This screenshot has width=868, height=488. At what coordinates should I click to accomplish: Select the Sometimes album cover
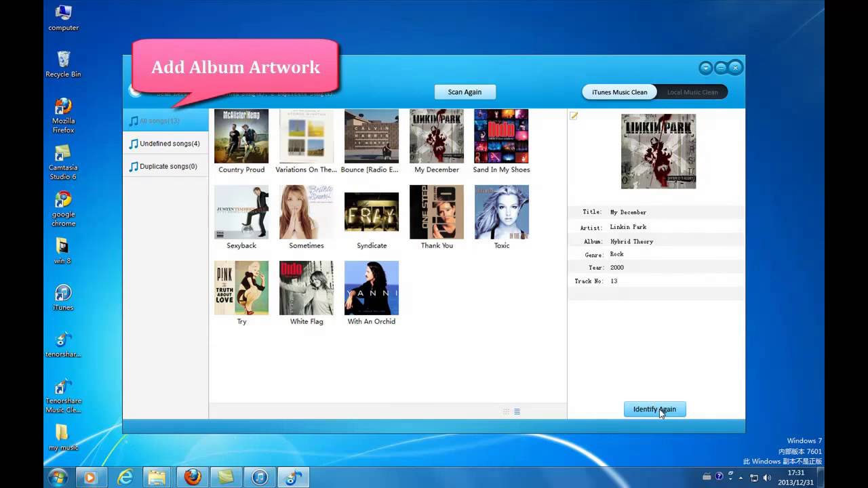[307, 212]
